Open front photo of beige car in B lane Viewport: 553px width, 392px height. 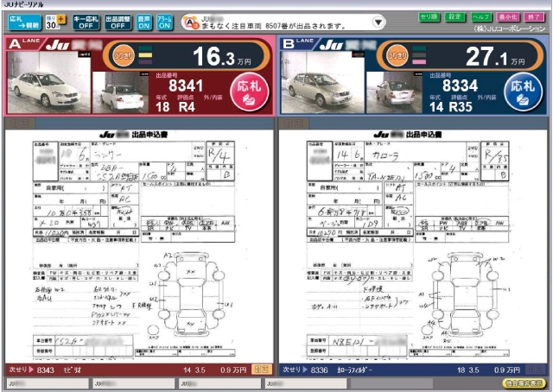coord(322,82)
